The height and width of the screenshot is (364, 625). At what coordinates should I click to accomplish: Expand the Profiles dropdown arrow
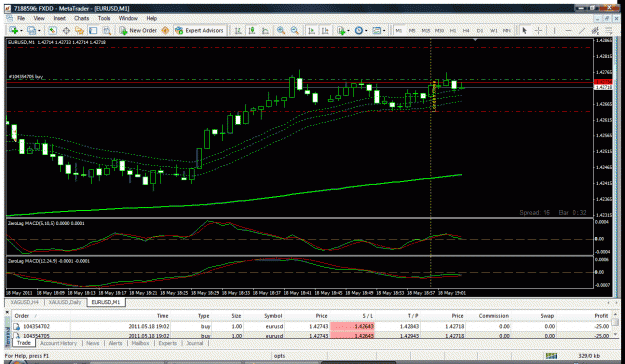39,31
